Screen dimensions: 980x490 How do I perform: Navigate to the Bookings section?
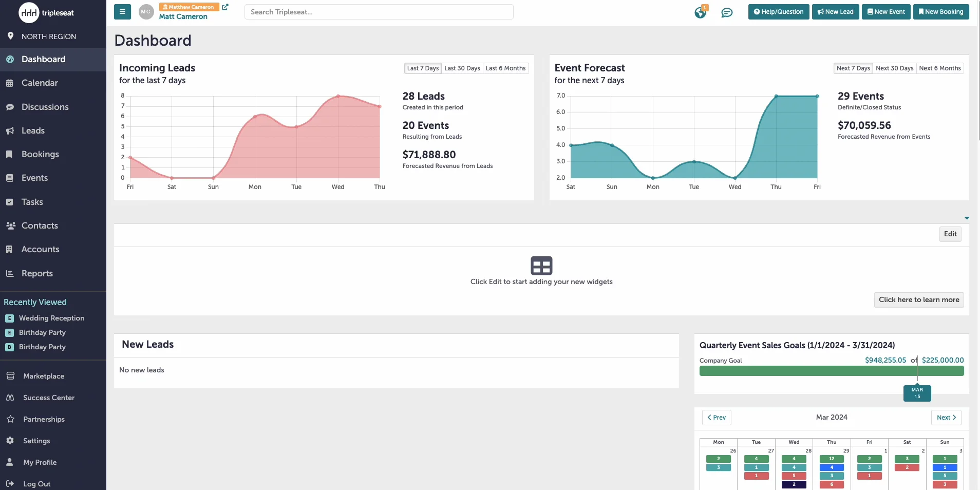pyautogui.click(x=41, y=154)
